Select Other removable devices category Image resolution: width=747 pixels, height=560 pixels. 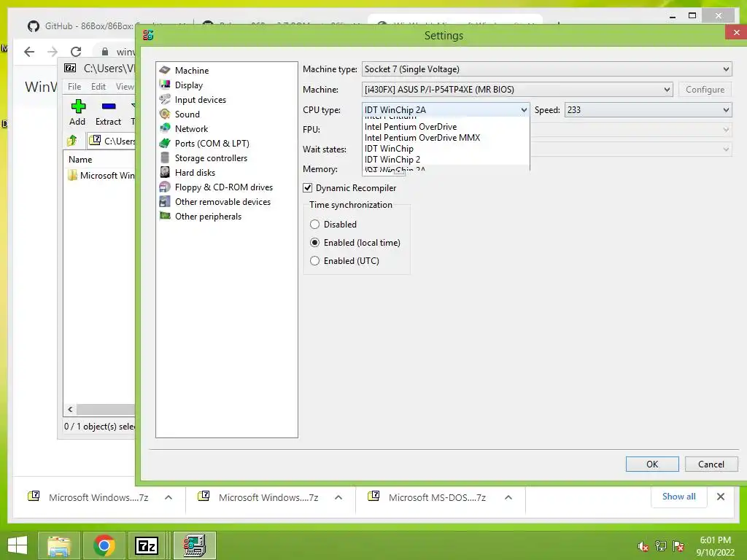222,202
